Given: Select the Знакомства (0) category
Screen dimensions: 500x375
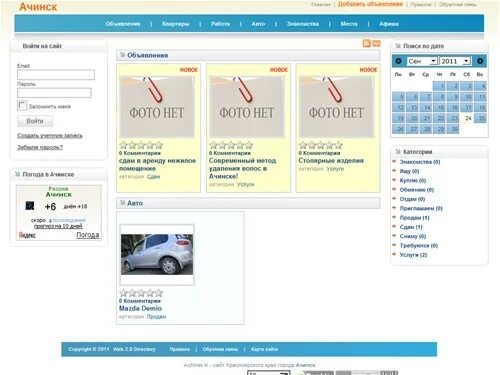Looking at the screenshot, I should pos(420,162).
